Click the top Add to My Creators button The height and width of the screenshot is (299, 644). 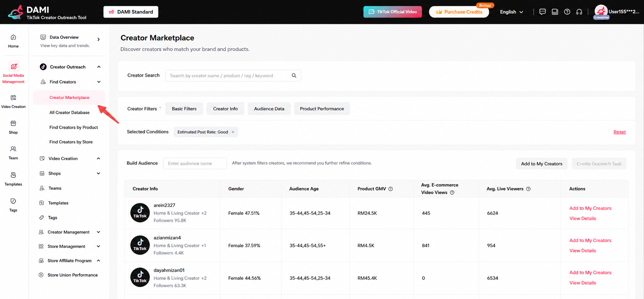tap(542, 164)
